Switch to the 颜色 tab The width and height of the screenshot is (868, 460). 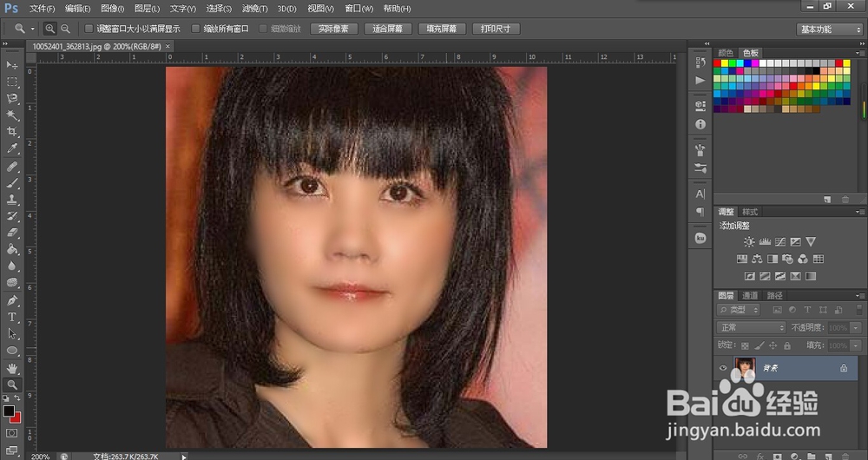(x=726, y=53)
